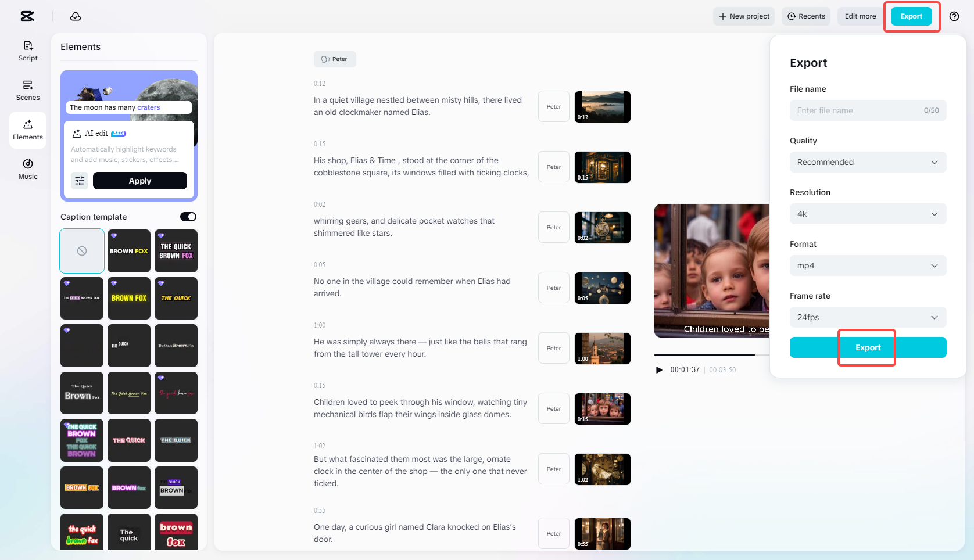Screen dimensions: 974x560
Task: Click the New project button
Action: click(744, 16)
